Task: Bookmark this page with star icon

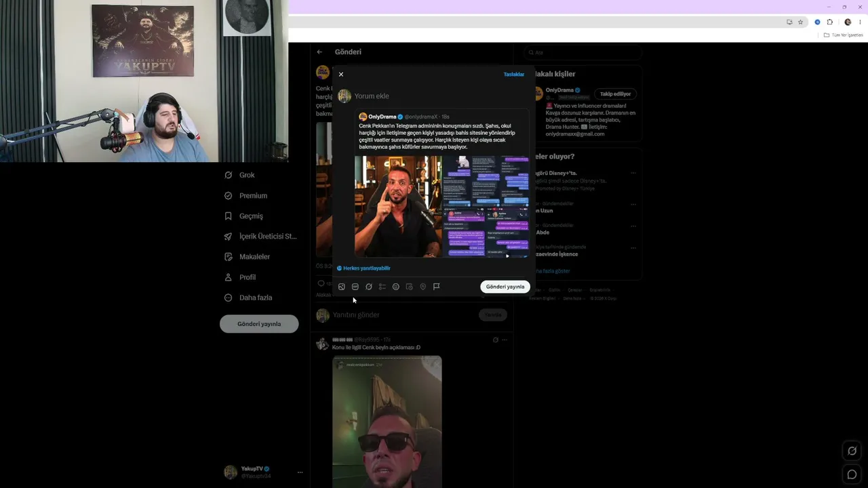Action: tap(800, 22)
